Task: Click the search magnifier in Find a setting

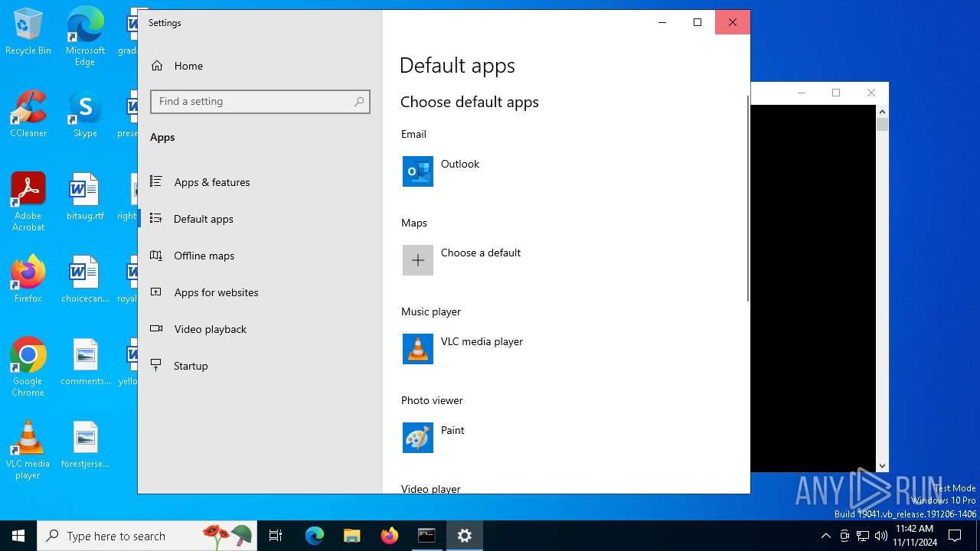Action: [359, 102]
